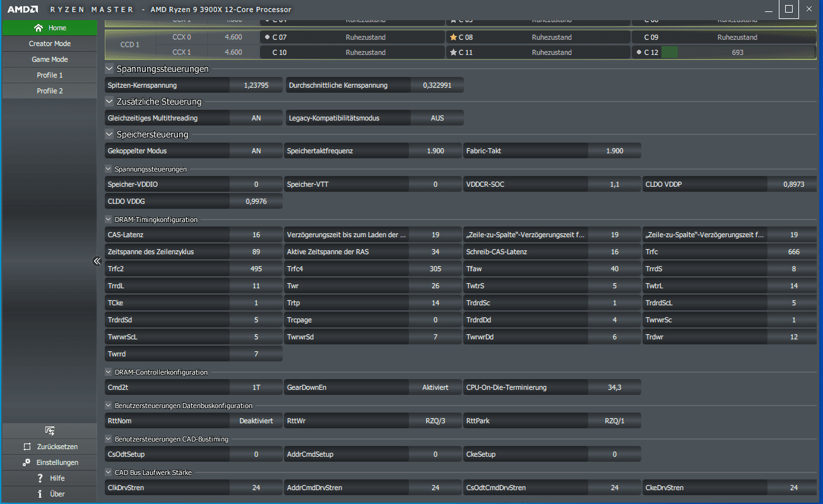
Task: Click the C 12 core load bar
Action: [738, 52]
